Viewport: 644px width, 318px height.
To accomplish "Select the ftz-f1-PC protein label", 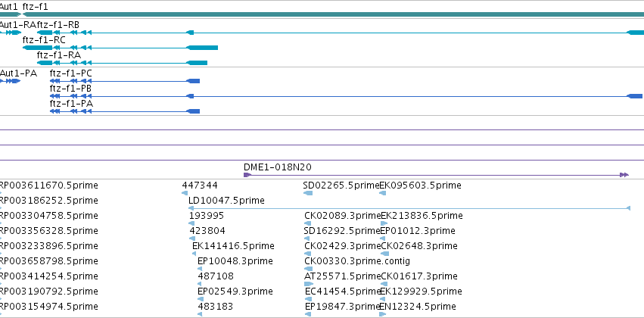I will point(70,73).
